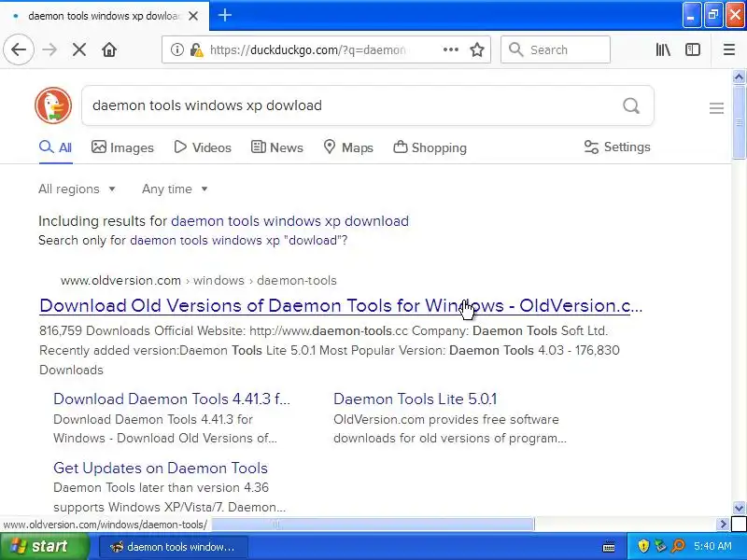Click the vertical scrollbar thumb
This screenshot has height=560, width=747.
pyautogui.click(x=739, y=122)
